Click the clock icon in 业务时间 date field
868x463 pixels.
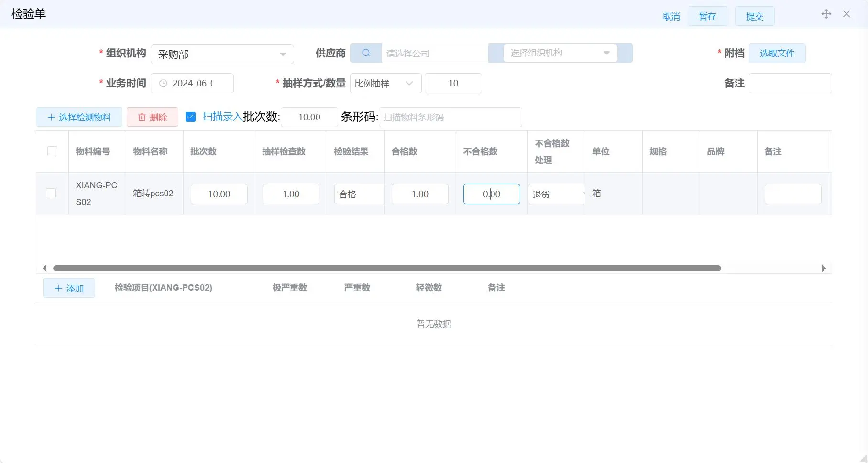coord(163,83)
